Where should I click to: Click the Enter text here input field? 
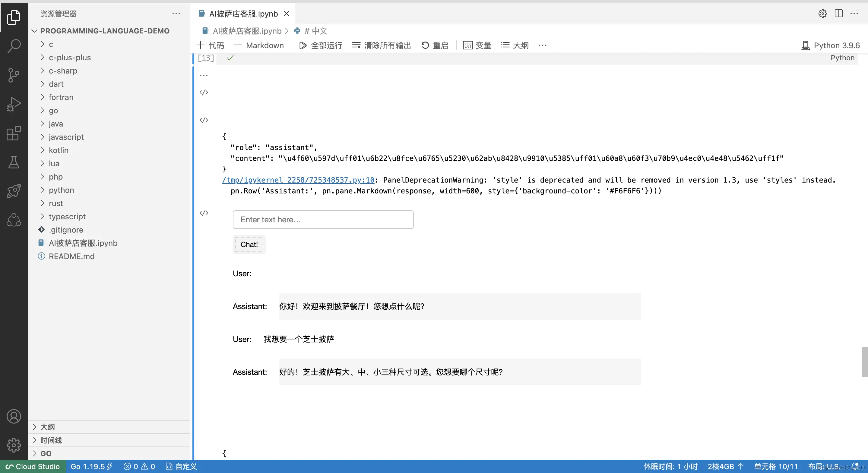pos(323,220)
